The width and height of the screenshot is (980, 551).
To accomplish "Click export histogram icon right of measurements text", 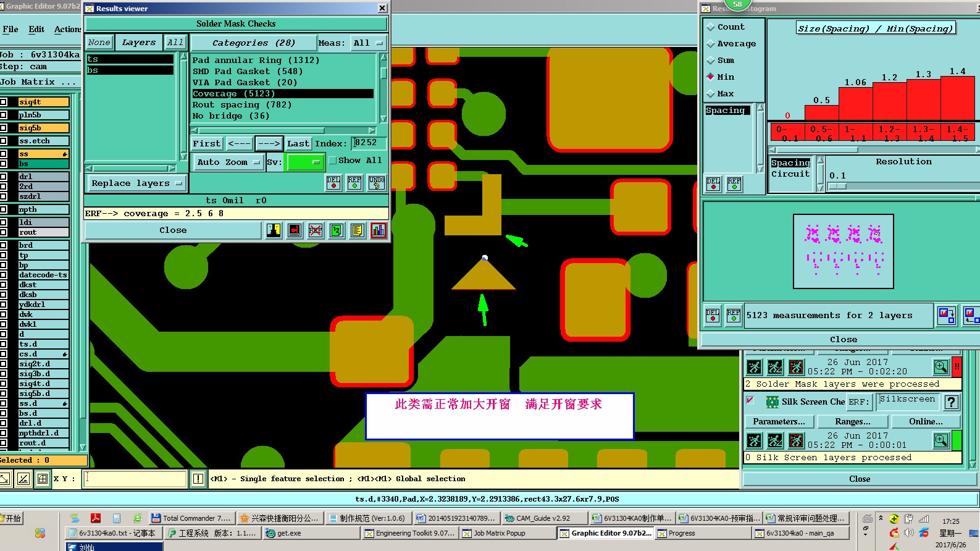I will coord(946,315).
